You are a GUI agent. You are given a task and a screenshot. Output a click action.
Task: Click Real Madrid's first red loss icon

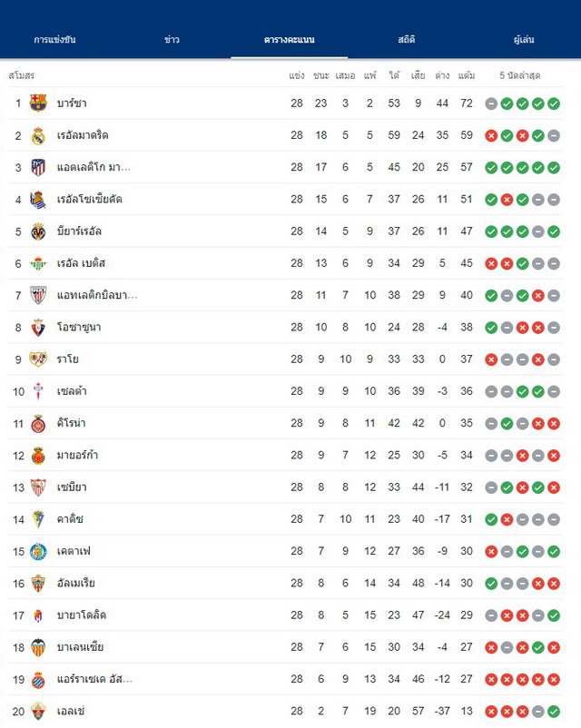(491, 135)
